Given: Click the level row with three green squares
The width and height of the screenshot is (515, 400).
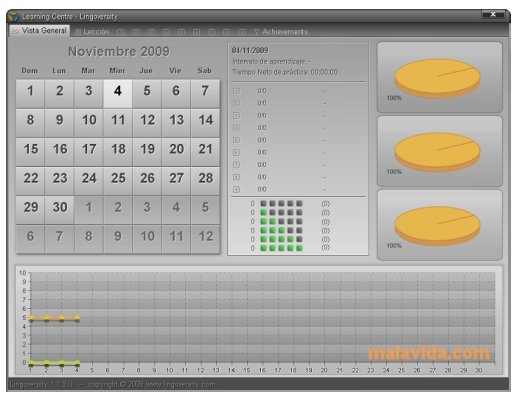Looking at the screenshot, I should [290, 230].
